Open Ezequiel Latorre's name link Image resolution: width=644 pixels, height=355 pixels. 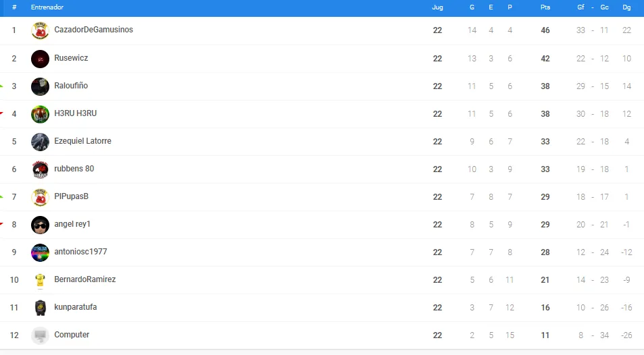tap(82, 141)
